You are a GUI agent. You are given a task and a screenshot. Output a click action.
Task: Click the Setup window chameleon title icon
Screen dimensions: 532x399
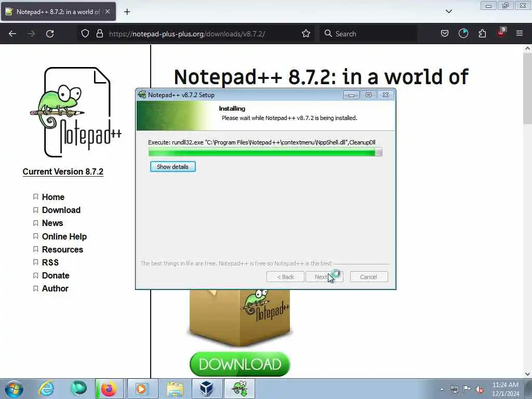pyautogui.click(x=142, y=95)
